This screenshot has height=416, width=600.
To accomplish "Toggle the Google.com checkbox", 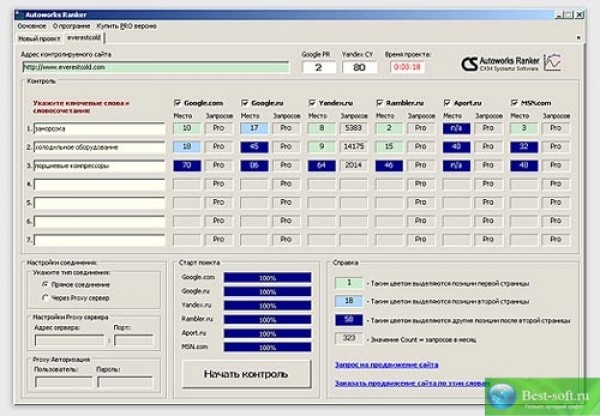I will (x=177, y=103).
